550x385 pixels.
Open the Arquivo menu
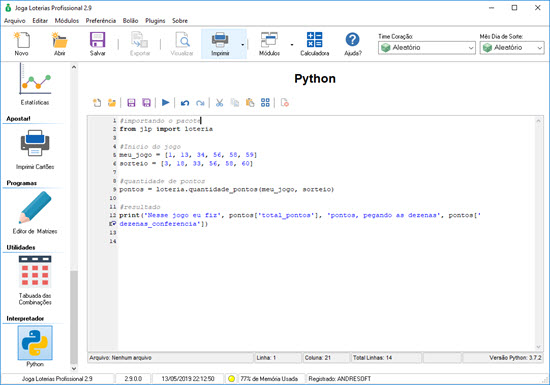pos(15,21)
